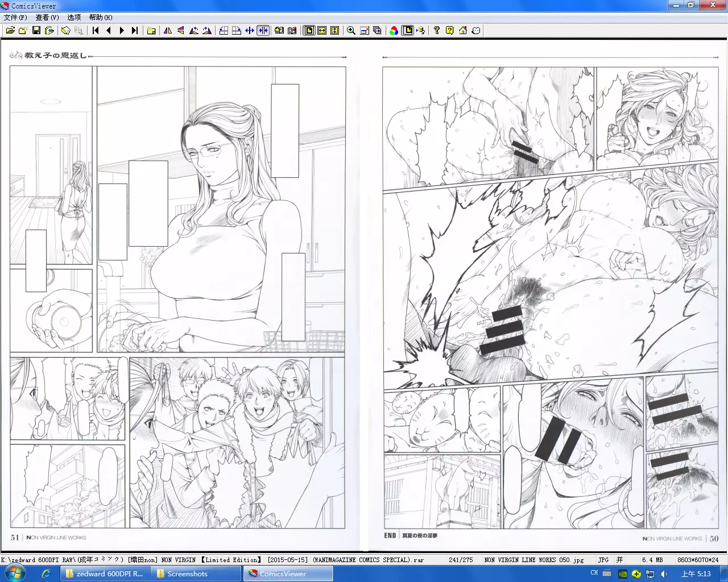Toggle fit-to-width view mode

coord(322,31)
